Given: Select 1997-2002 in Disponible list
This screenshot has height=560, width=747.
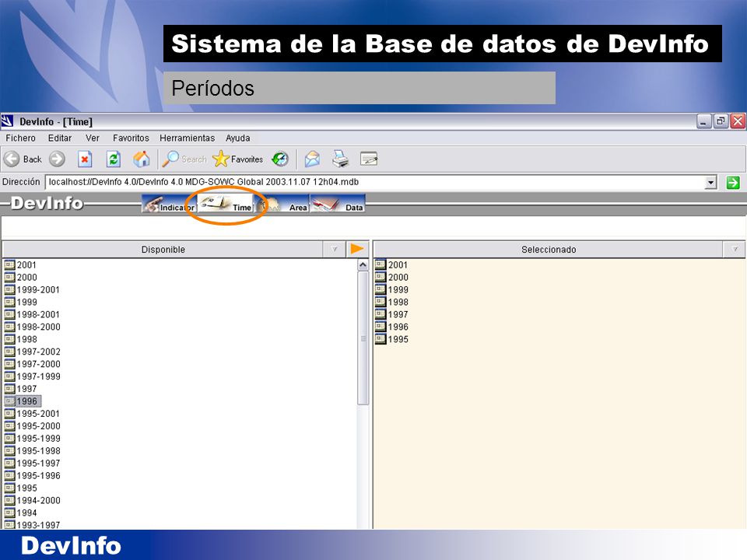Looking at the screenshot, I should 33,352.
